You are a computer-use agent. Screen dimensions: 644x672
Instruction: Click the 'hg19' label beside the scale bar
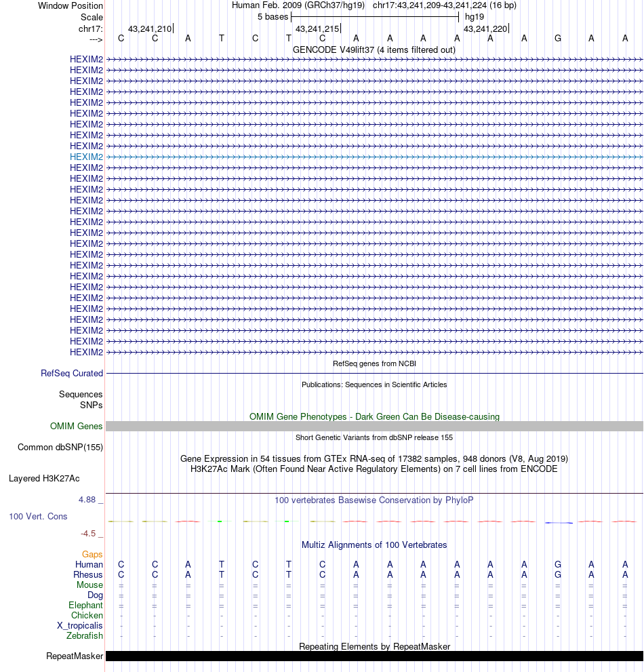475,17
